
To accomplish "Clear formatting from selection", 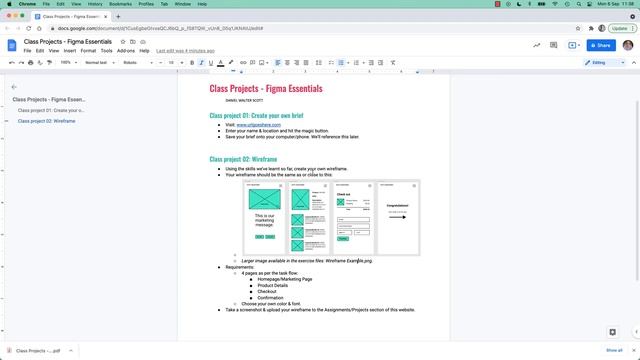I will 393,63.
